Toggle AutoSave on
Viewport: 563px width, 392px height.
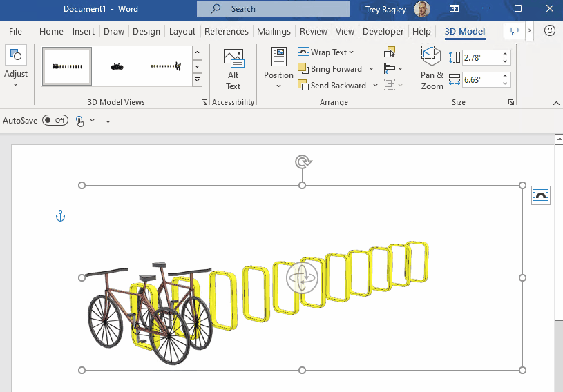[x=55, y=121]
